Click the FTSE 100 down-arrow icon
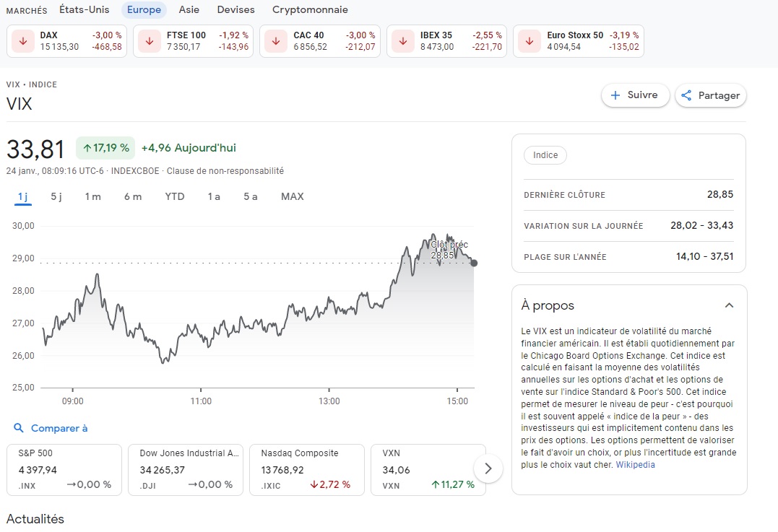 [x=150, y=41]
